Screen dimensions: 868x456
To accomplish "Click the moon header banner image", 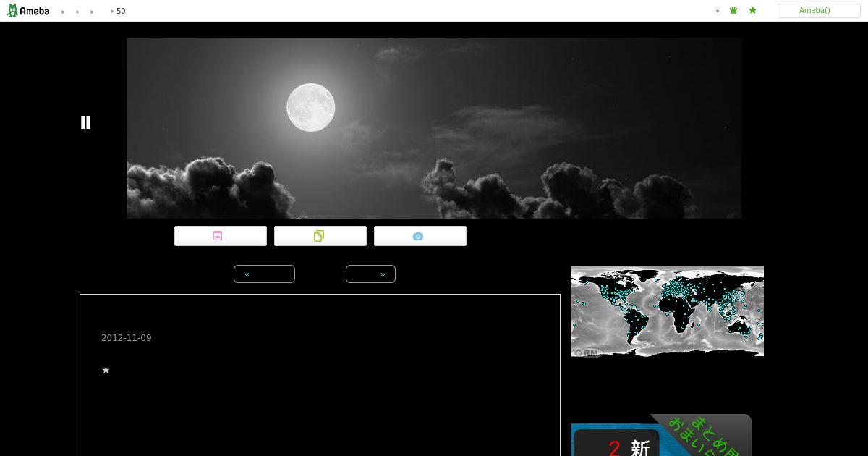I will point(434,128).
